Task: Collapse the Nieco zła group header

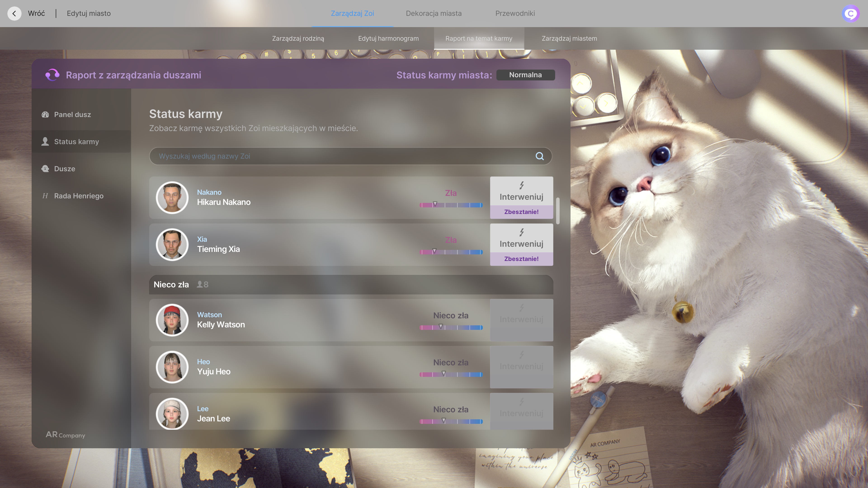Action: point(351,285)
